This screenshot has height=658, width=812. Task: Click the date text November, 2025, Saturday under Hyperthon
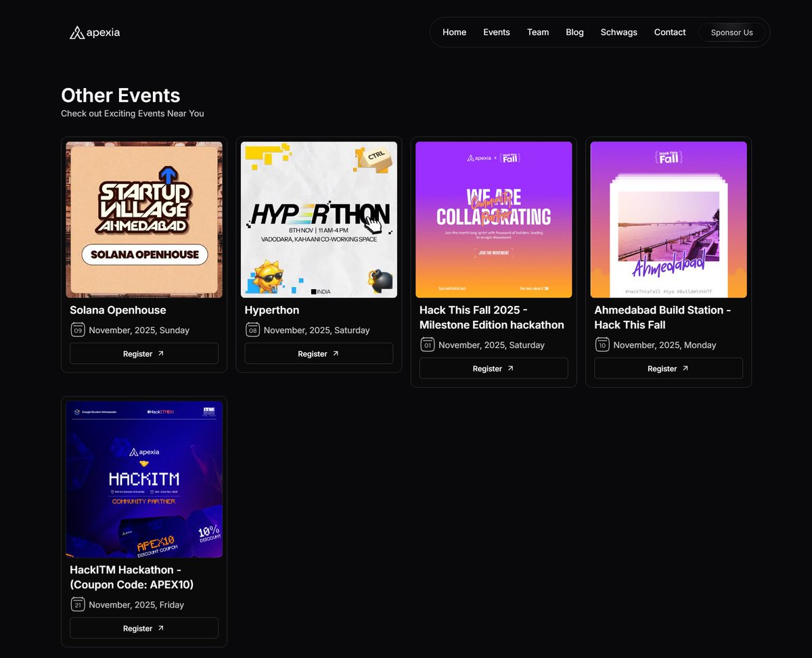point(317,330)
